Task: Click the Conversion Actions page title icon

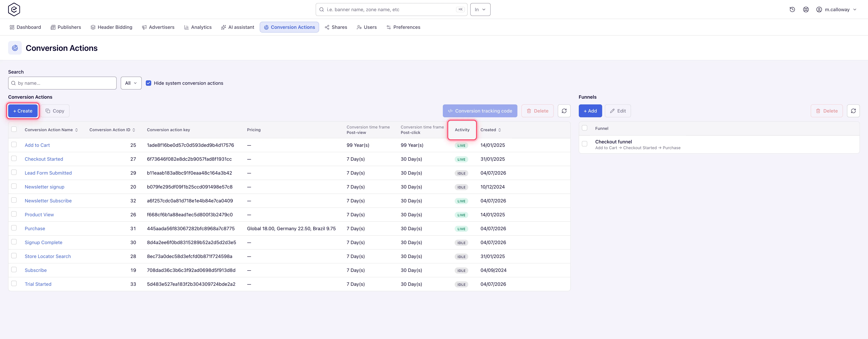Action: point(15,48)
